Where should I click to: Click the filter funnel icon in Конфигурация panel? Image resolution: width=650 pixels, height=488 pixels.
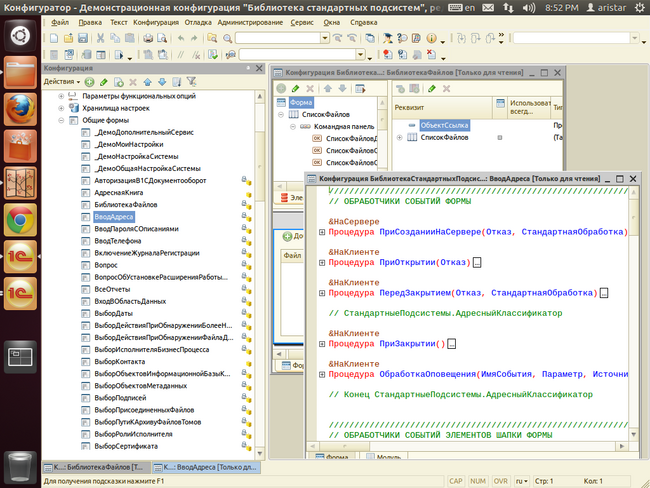tap(191, 81)
